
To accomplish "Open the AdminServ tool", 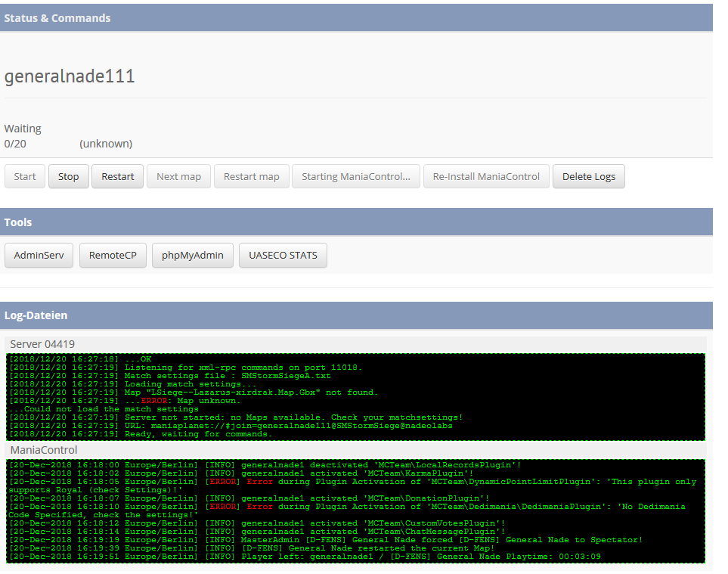I will point(39,256).
